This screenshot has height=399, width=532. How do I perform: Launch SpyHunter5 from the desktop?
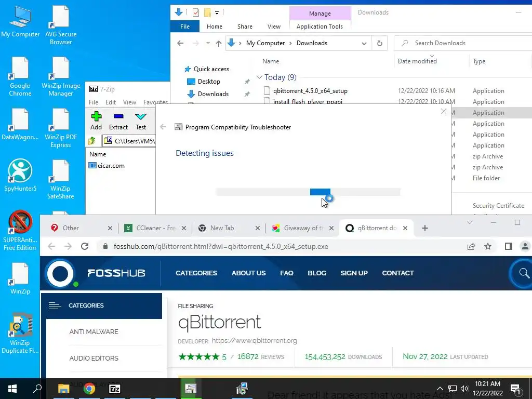coord(20,176)
